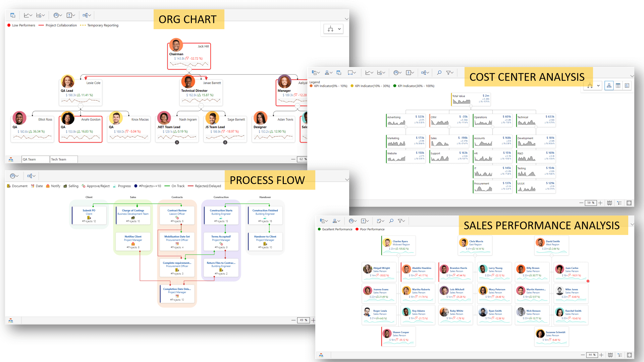This screenshot has width=644, height=362.
Task: Toggle the Temporary Reporting legend item
Action: tap(99, 25)
